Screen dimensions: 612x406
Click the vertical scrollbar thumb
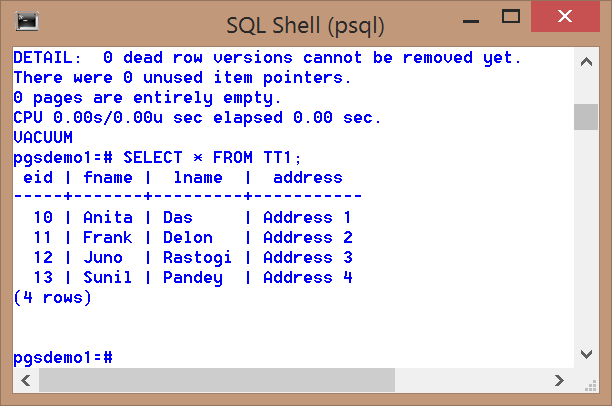coord(585,117)
